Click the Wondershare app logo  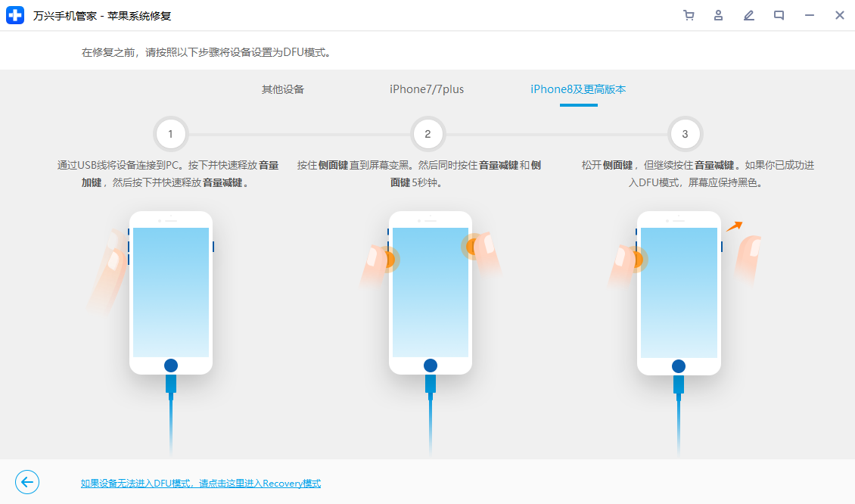pos(15,14)
